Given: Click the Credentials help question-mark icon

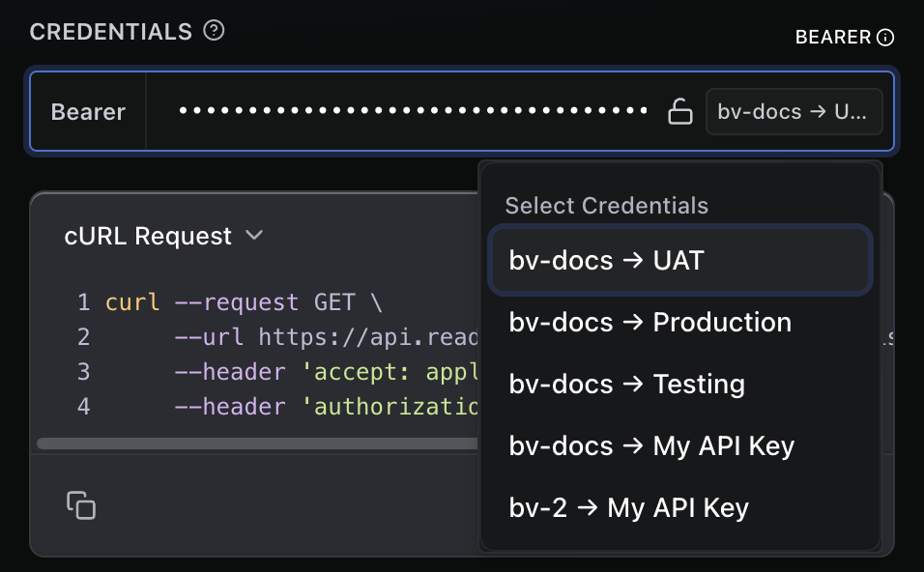Looking at the screenshot, I should tap(214, 30).
